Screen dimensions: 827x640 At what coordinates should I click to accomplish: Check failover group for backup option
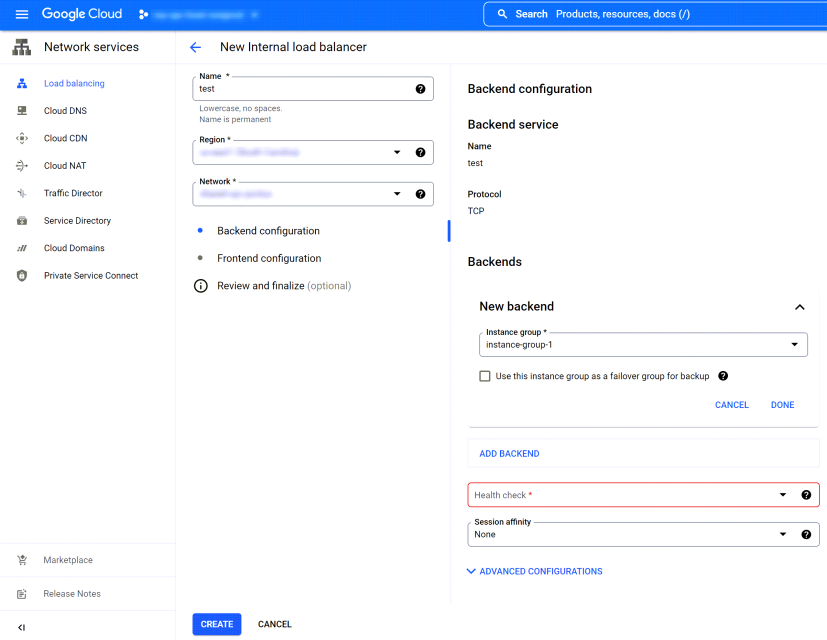tap(485, 376)
